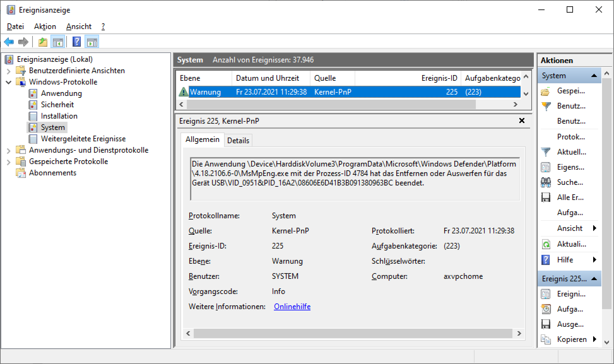Click the Up one level folder icon
Viewport: 614px width, 364px height.
pyautogui.click(x=43, y=42)
